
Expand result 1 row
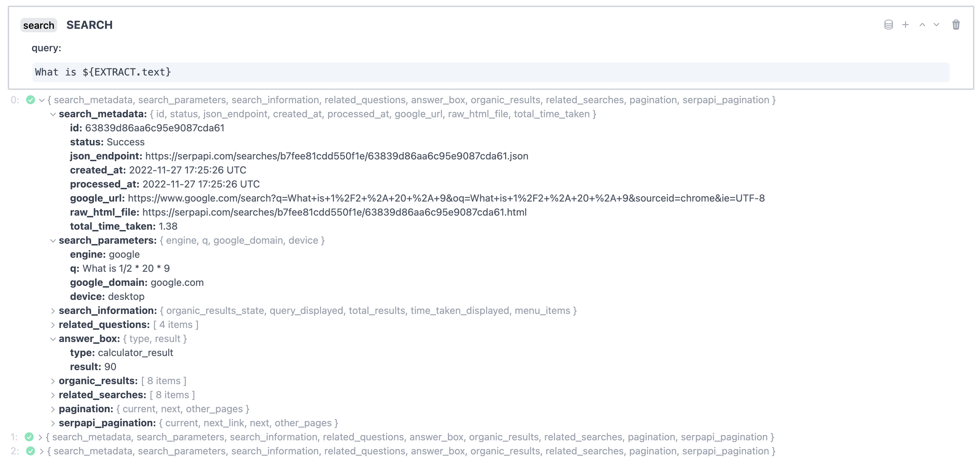40,438
